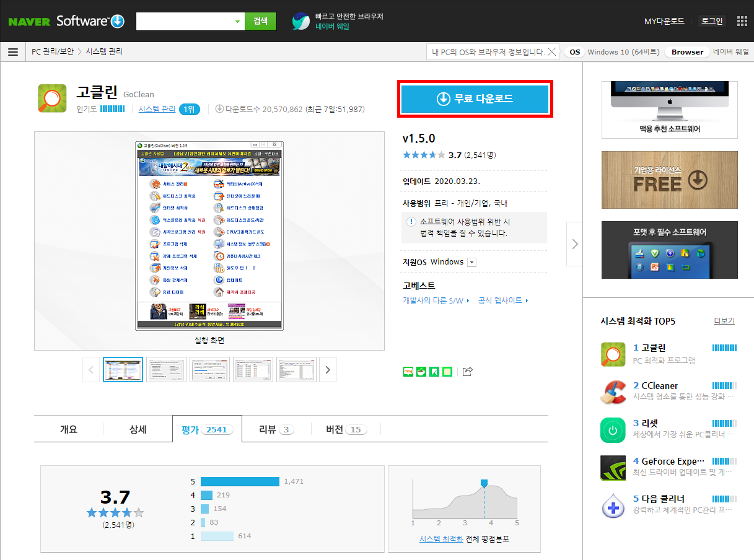The height and width of the screenshot is (560, 754).
Task: Expand the search box dropdown arrow
Action: pyautogui.click(x=237, y=21)
